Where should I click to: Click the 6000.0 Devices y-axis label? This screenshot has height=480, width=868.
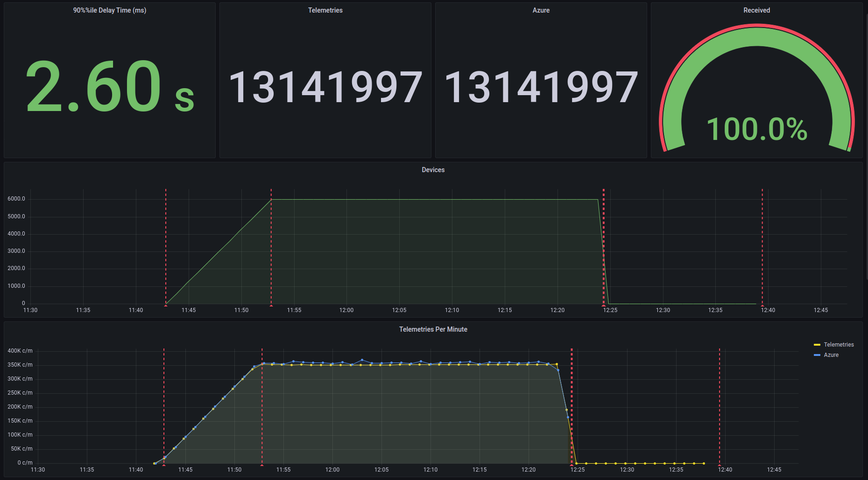(16, 199)
